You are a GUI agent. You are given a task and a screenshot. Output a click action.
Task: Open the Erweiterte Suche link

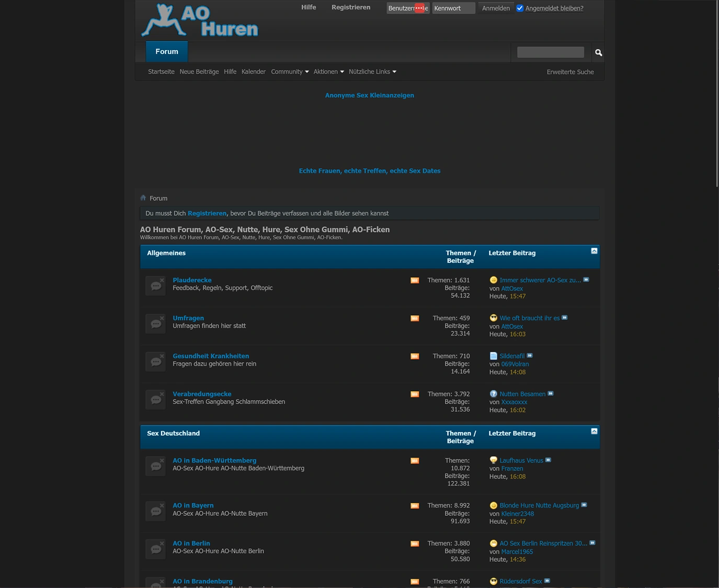570,72
